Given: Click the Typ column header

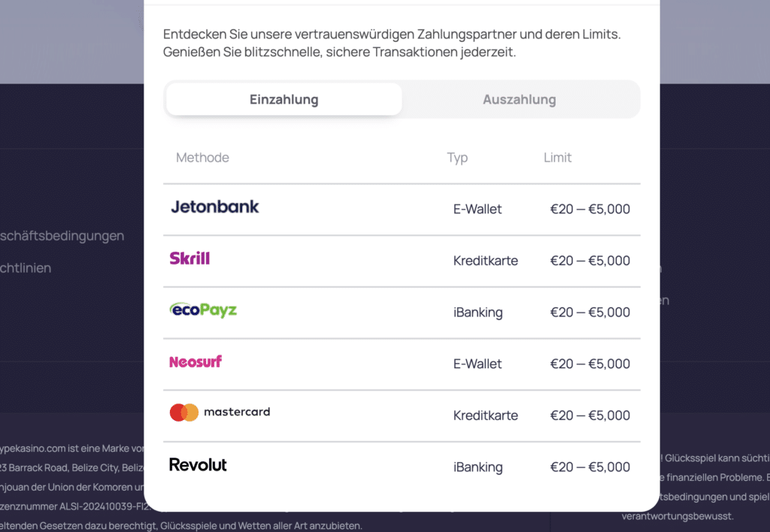Looking at the screenshot, I should tap(457, 157).
